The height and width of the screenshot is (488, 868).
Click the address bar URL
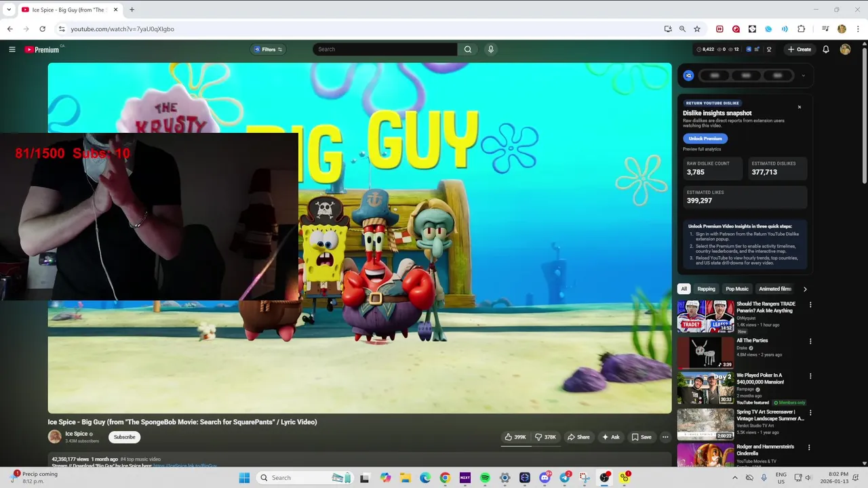pyautogui.click(x=122, y=29)
